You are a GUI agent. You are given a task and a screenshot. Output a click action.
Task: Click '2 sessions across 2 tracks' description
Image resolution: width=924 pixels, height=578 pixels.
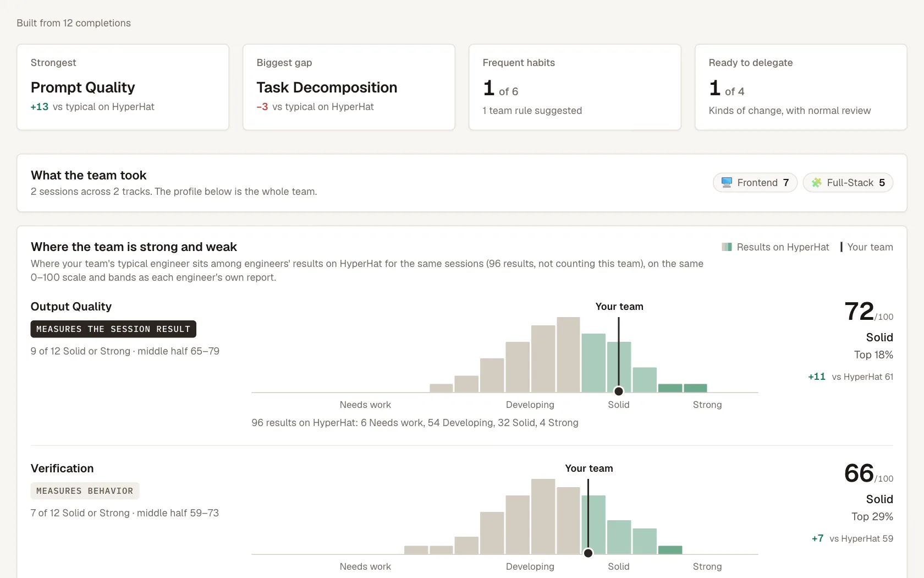(x=174, y=192)
